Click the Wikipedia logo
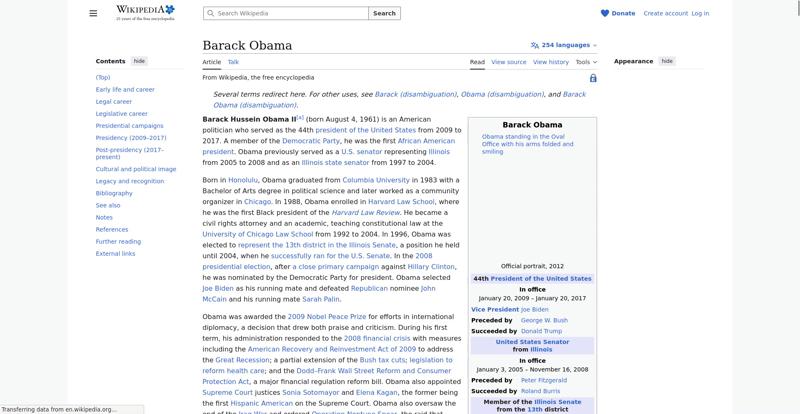 [x=145, y=12]
